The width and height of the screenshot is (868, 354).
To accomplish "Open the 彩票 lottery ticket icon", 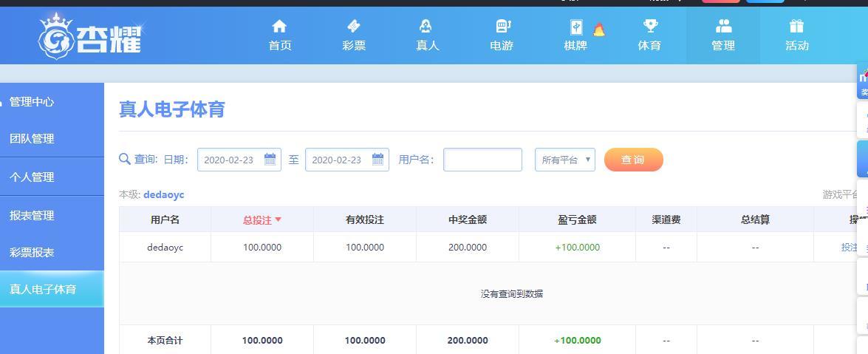I will [x=354, y=27].
